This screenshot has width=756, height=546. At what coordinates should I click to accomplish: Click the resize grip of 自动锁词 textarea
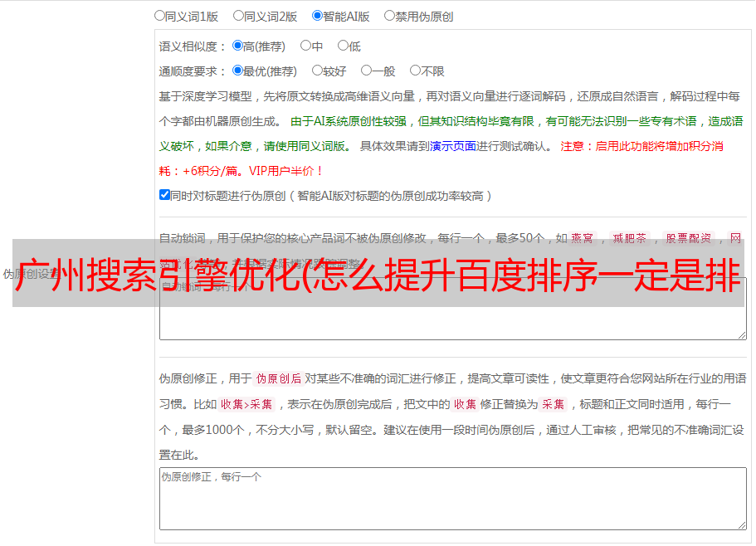click(x=742, y=335)
